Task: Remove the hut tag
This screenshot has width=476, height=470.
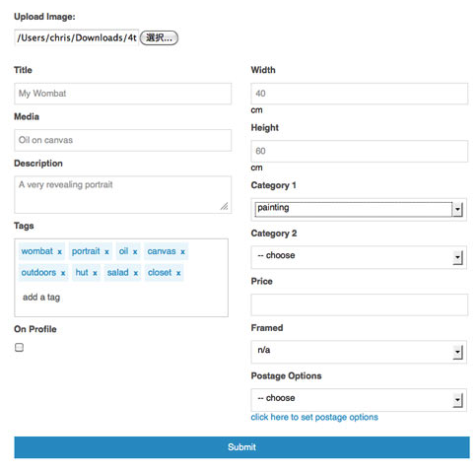Action: pos(95,273)
